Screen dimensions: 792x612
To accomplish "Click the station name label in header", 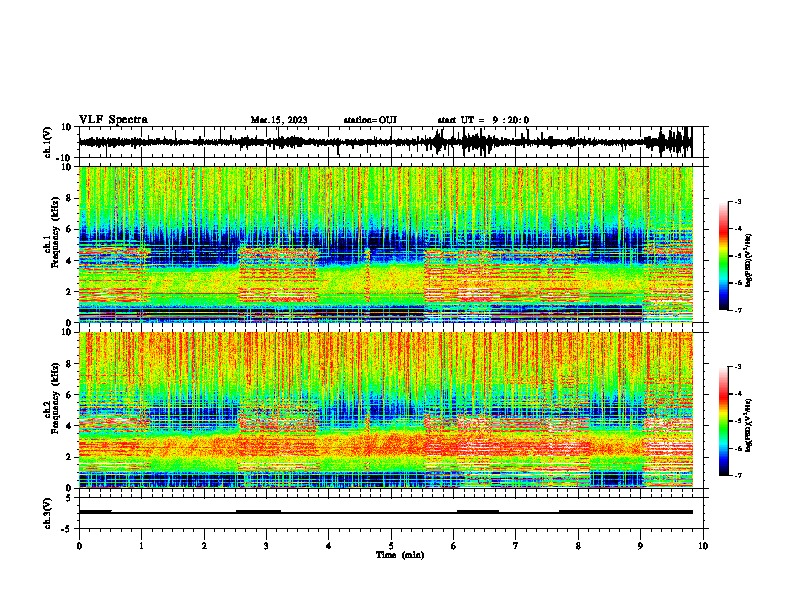I will coord(370,120).
